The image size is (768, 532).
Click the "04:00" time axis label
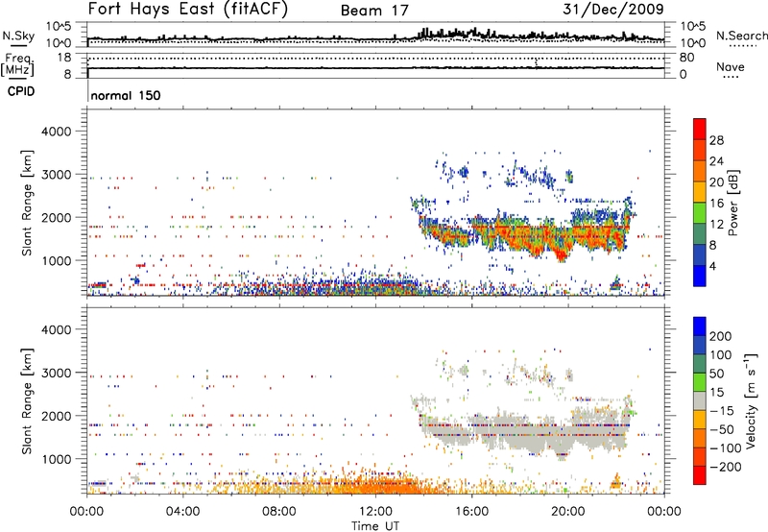tap(182, 512)
